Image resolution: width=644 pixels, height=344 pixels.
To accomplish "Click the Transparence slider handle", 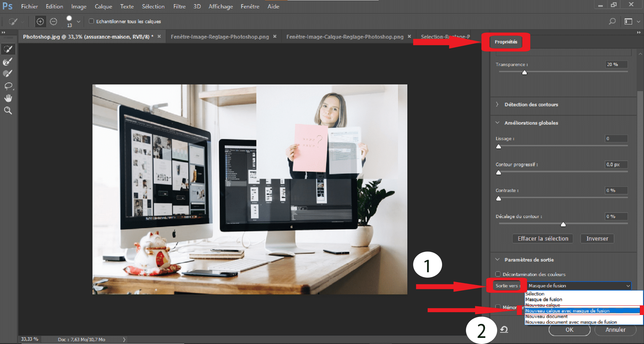I will click(x=525, y=72).
